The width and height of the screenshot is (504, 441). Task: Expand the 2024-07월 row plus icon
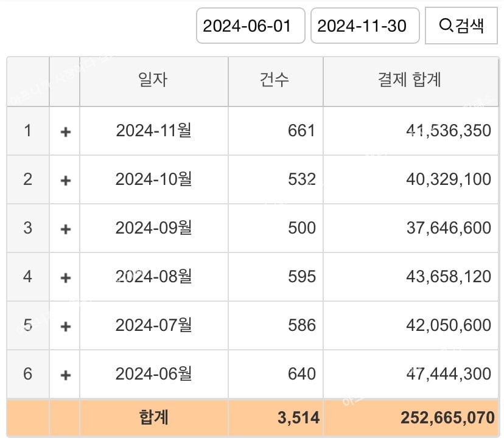point(66,326)
